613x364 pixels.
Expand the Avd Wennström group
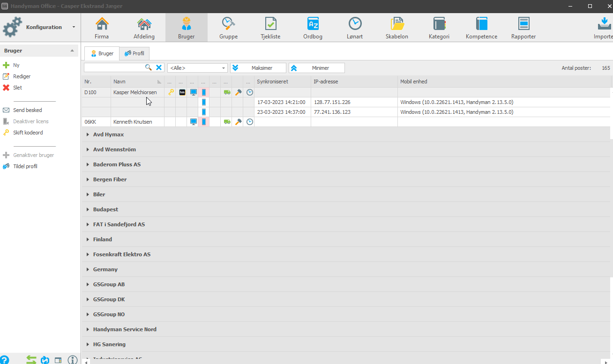[88, 149]
